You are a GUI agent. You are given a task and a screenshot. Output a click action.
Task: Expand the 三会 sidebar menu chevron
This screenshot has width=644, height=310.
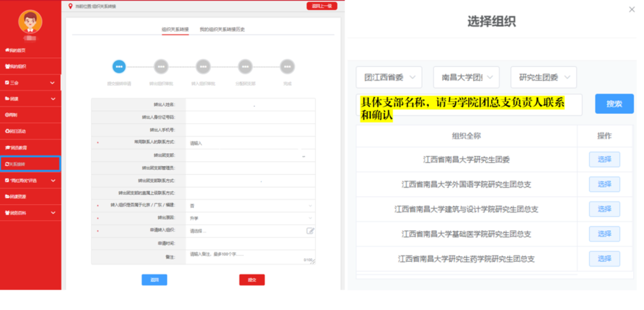pos(52,83)
